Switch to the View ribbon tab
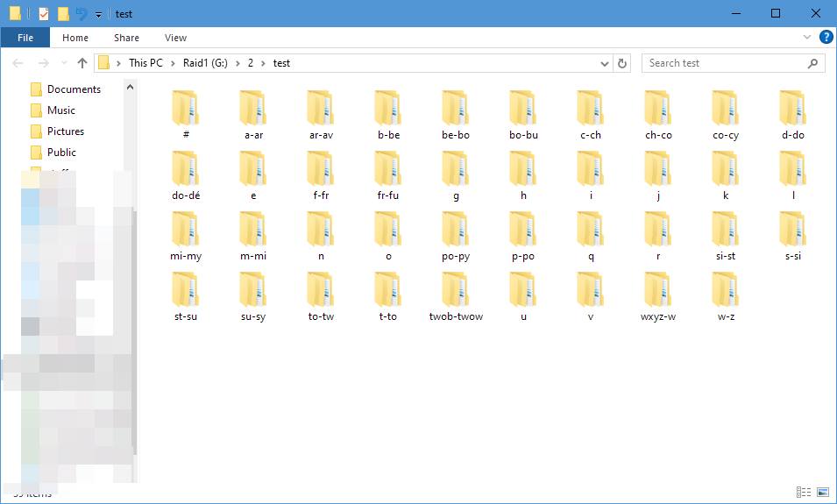Image resolution: width=837 pixels, height=504 pixels. point(175,38)
